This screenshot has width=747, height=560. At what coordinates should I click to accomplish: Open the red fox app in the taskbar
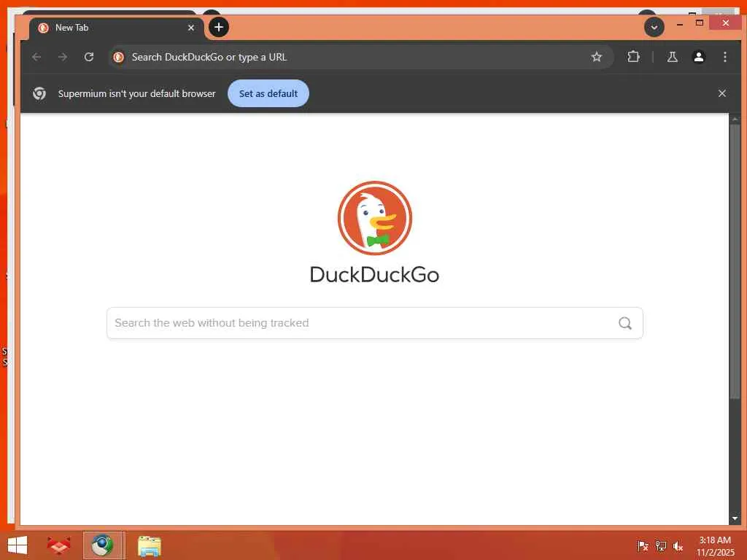[58, 545]
